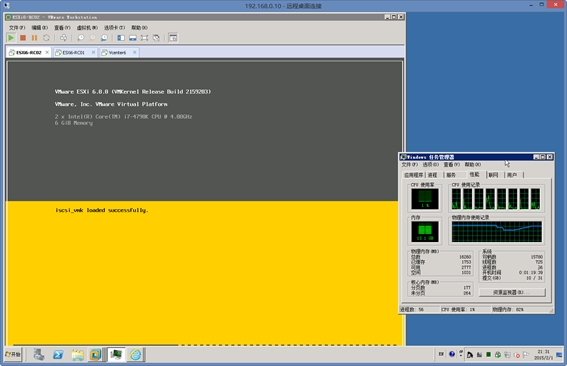The width and height of the screenshot is (567, 366).
Task: Close the ESXi6-RC01 tab
Action: [93, 52]
